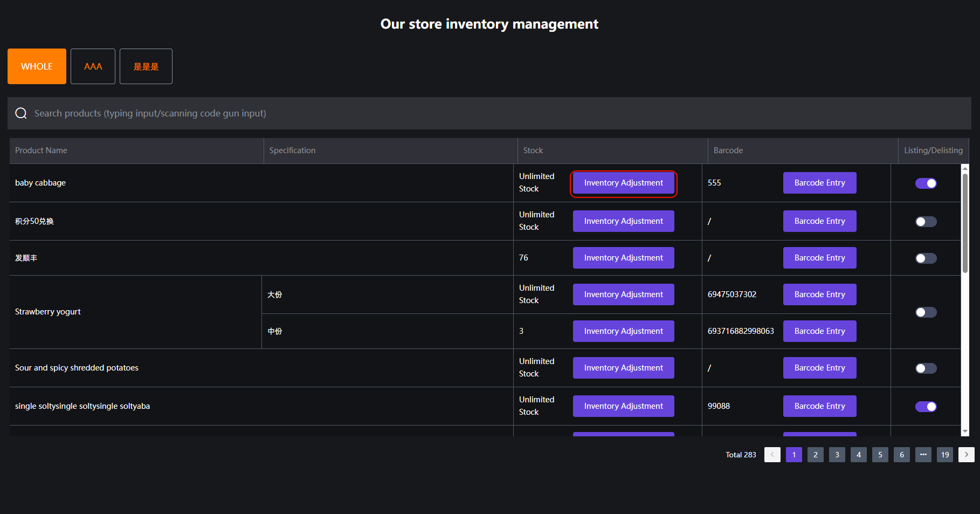Open Barcode Entry for barcode 99088 row
The height and width of the screenshot is (514, 980).
819,406
